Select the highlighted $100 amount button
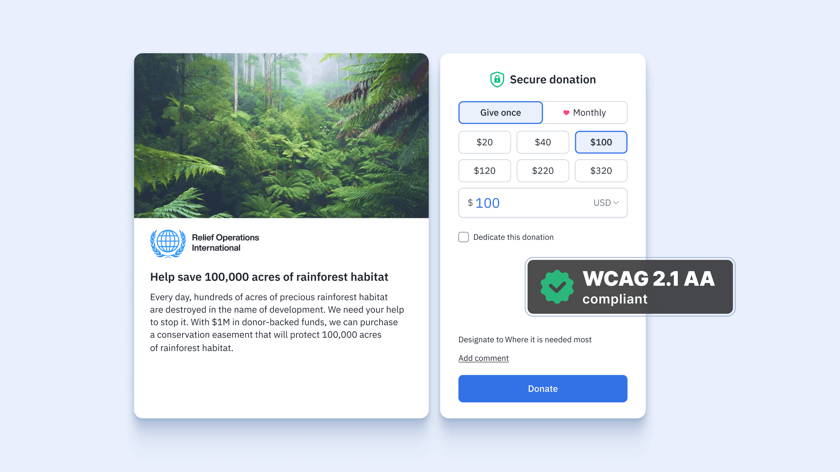This screenshot has width=840, height=472. [x=601, y=142]
